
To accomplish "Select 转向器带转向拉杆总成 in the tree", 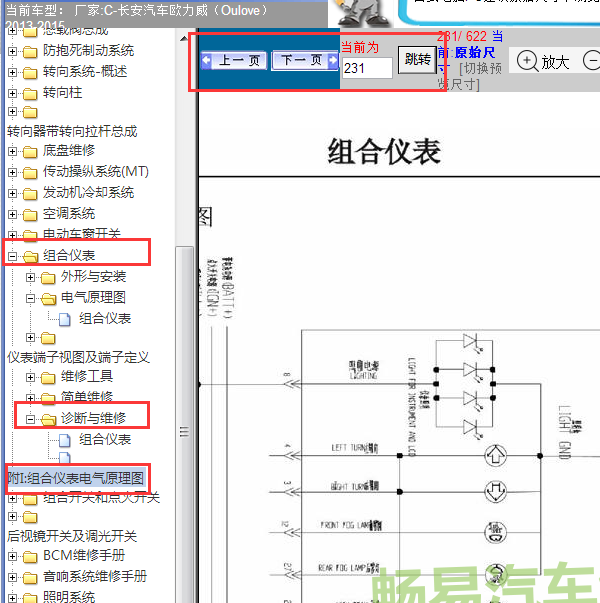I will click(72, 132).
